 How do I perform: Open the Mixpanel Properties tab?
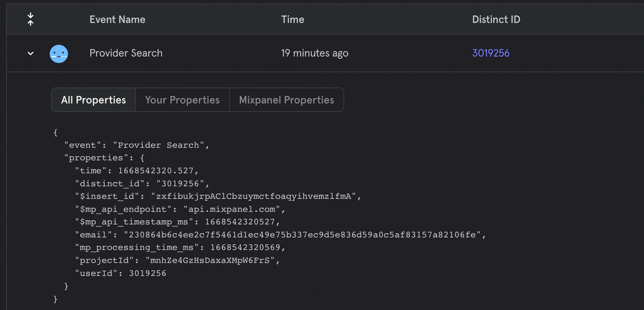click(286, 100)
